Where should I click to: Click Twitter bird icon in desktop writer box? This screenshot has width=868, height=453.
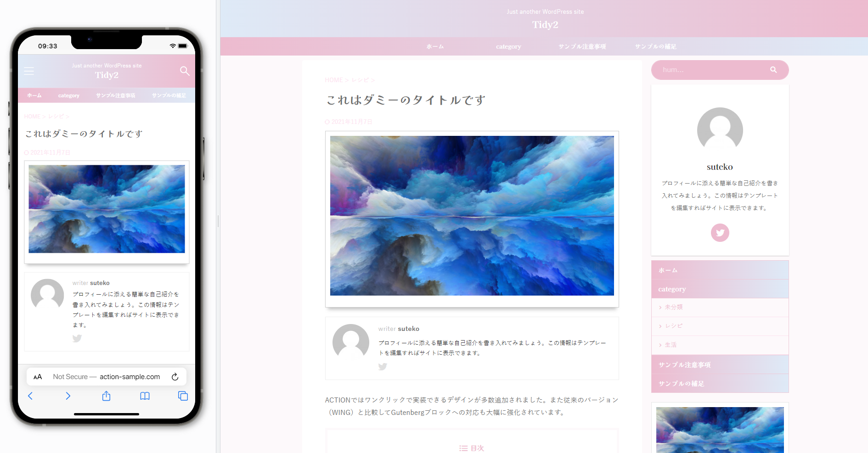383,367
